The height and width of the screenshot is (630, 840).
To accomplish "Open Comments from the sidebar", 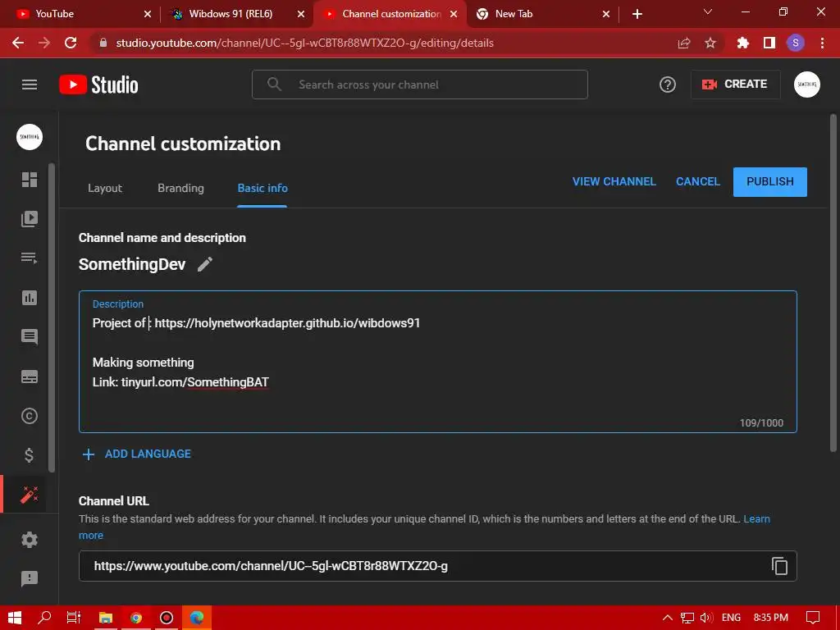I will pos(30,336).
